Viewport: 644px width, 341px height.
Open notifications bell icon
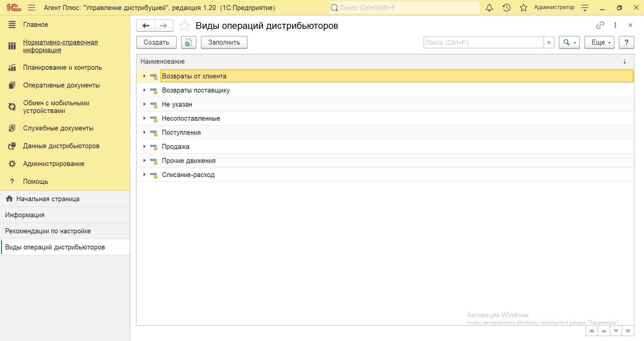pyautogui.click(x=489, y=7)
